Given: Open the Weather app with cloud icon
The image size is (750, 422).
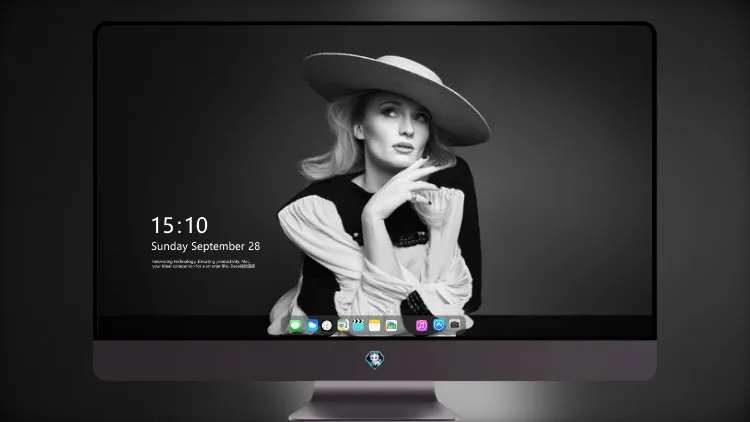Looking at the screenshot, I should 312,326.
